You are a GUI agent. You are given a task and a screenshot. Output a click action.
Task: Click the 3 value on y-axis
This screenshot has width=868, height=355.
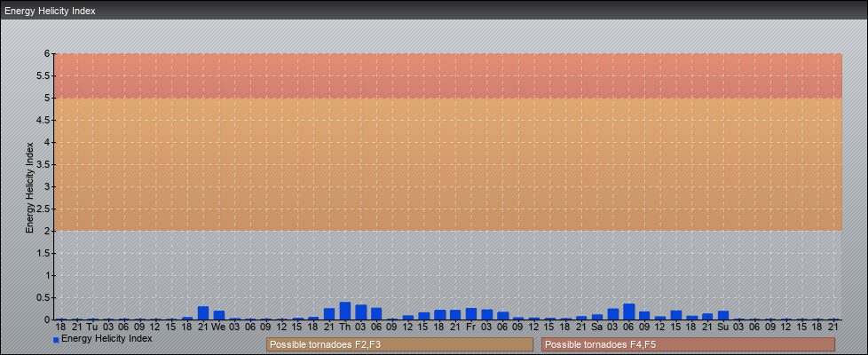pos(48,186)
